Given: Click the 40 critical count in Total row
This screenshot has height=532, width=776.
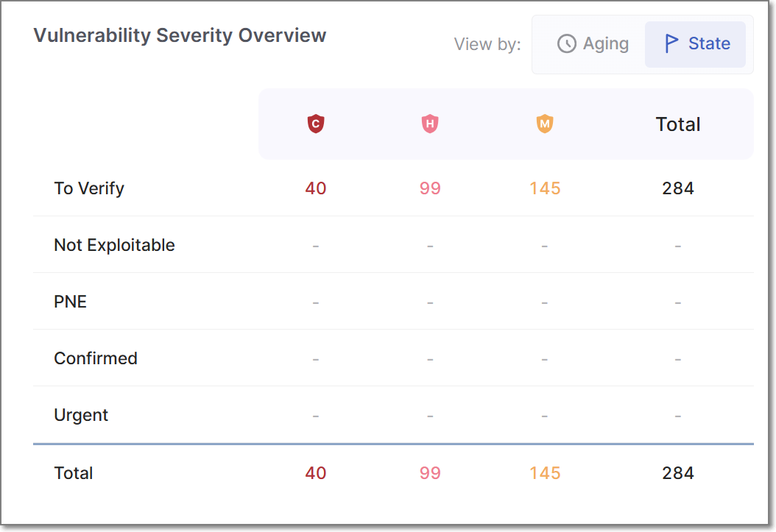Looking at the screenshot, I should pos(316,473).
